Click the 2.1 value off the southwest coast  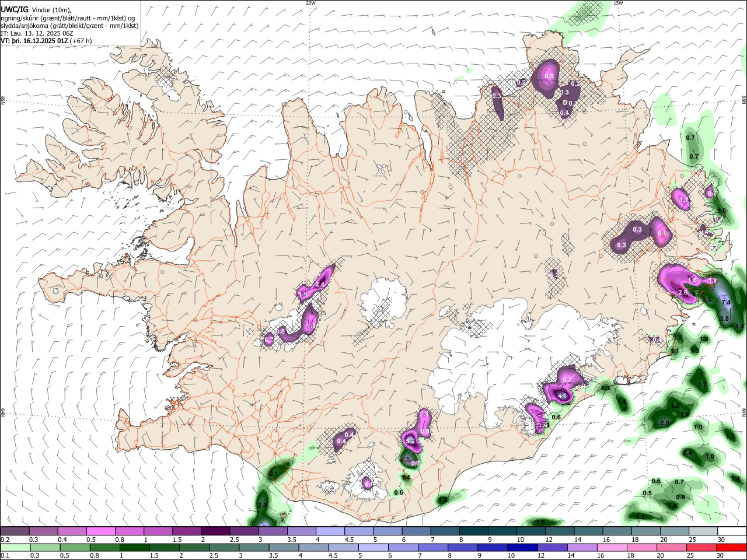(x=273, y=475)
